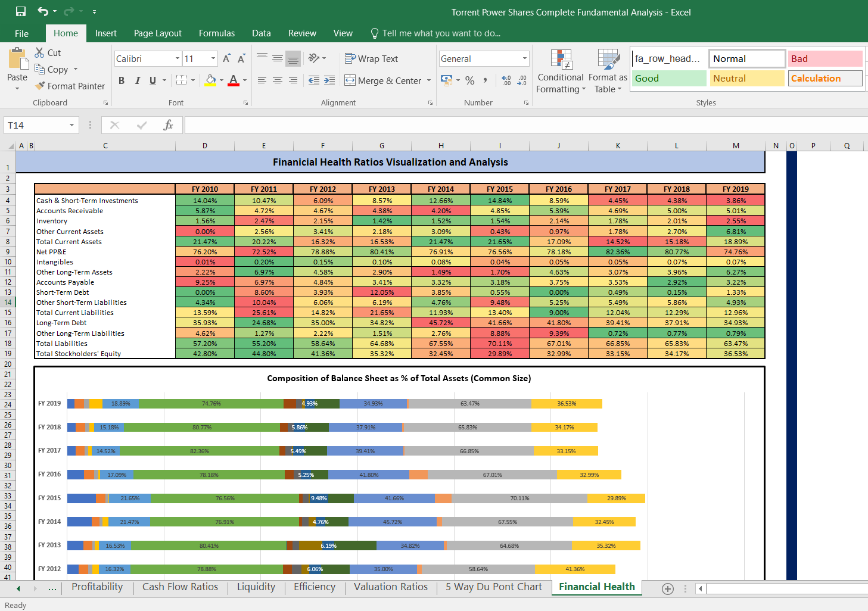868x611 pixels.
Task: Toggle Merge & Center
Action: click(383, 80)
